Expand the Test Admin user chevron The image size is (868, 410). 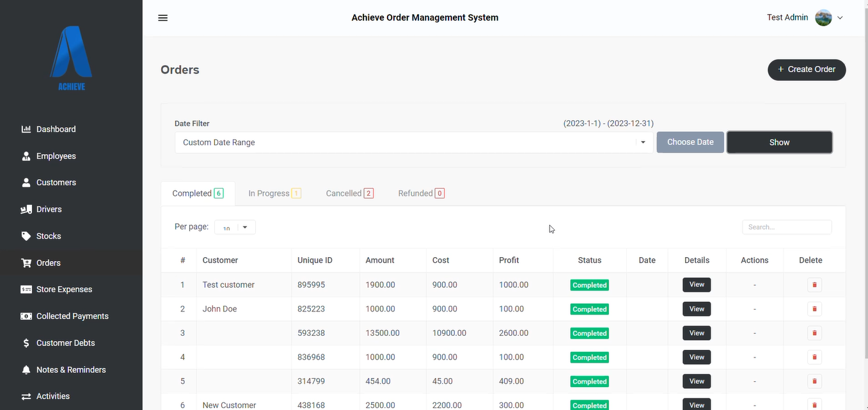click(840, 18)
